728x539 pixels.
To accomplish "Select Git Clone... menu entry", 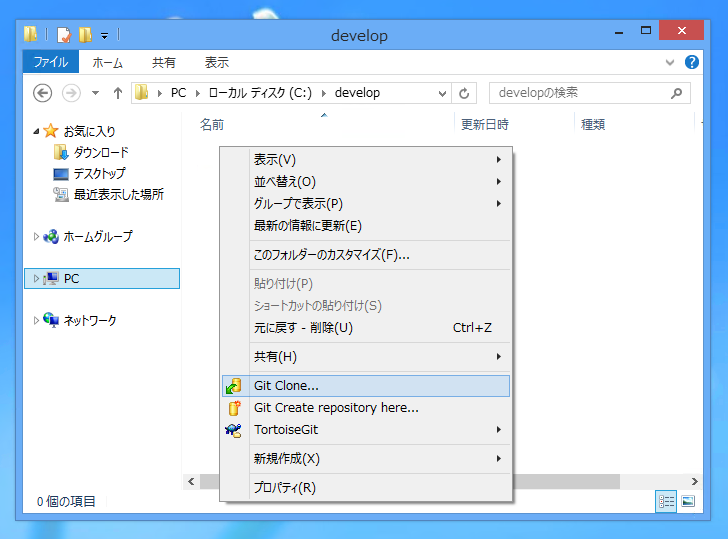I will click(x=366, y=386).
